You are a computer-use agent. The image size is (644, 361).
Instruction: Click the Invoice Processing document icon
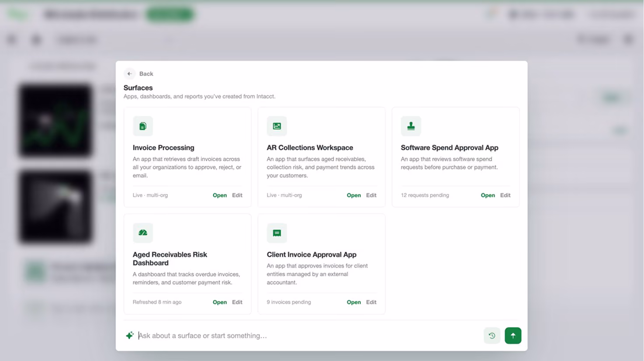143,126
